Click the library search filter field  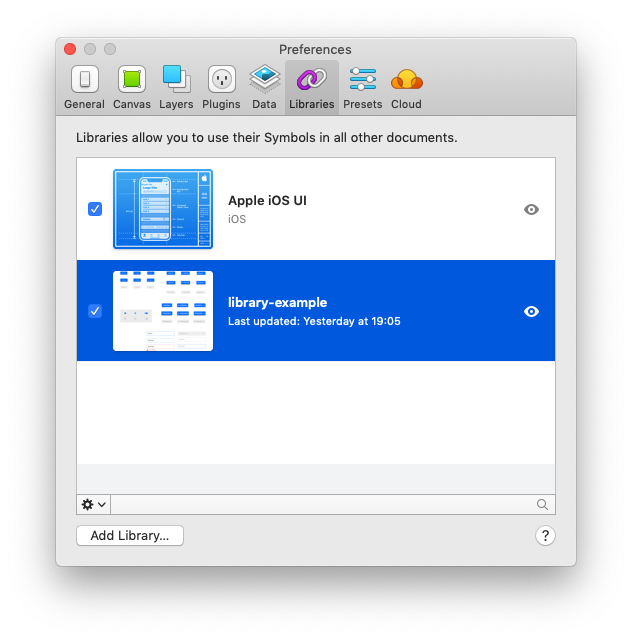[330, 505]
